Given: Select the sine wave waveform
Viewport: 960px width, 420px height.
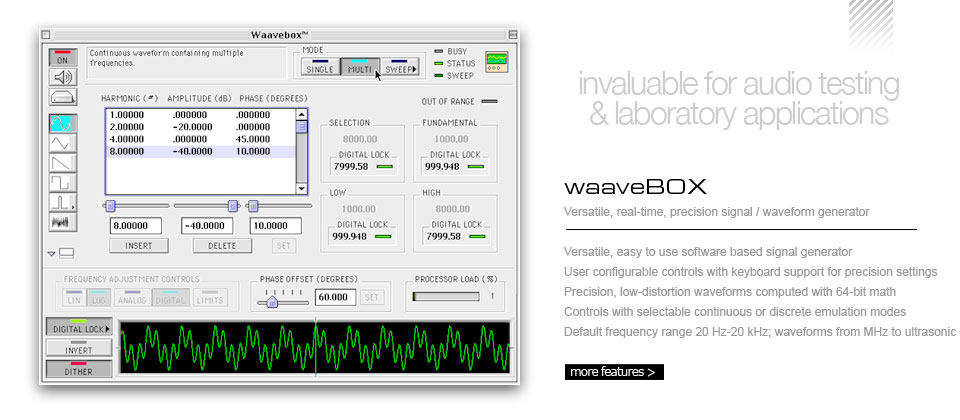Looking at the screenshot, I should point(63,124).
